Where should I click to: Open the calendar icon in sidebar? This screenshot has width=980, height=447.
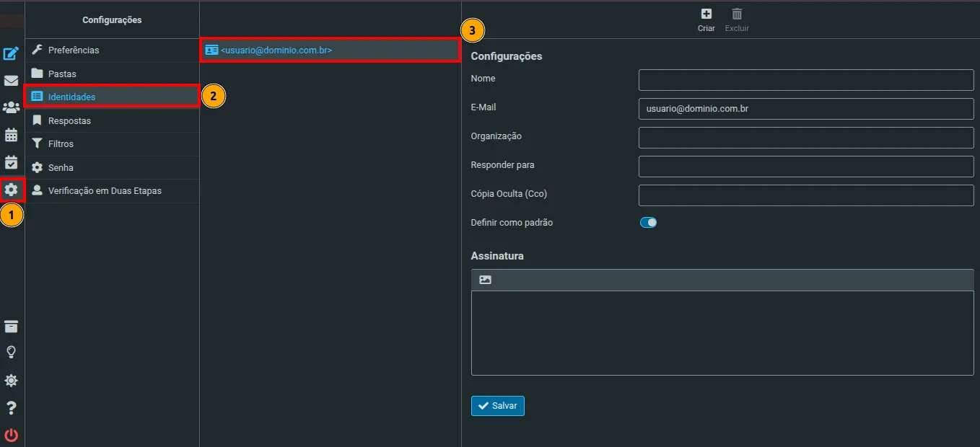tap(11, 135)
